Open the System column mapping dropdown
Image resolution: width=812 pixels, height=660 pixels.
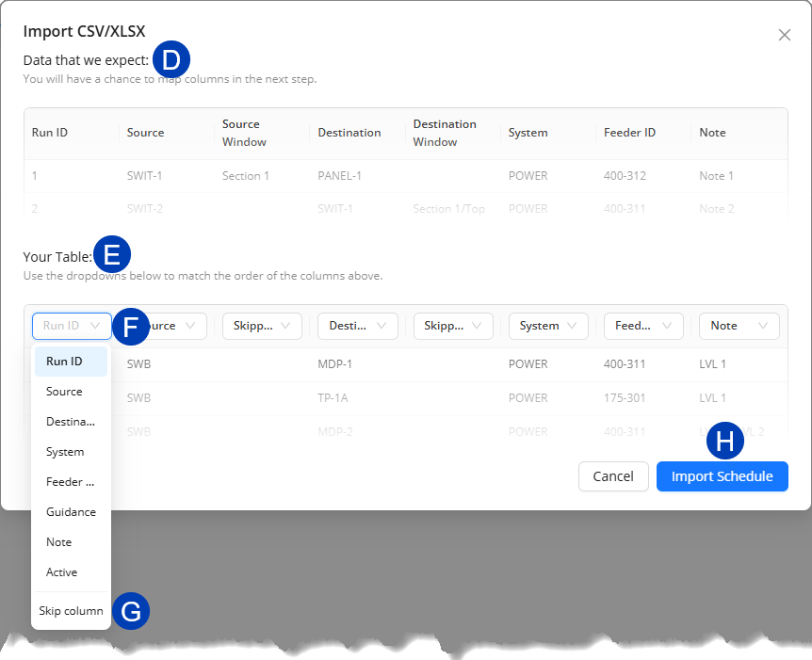pyautogui.click(x=548, y=326)
